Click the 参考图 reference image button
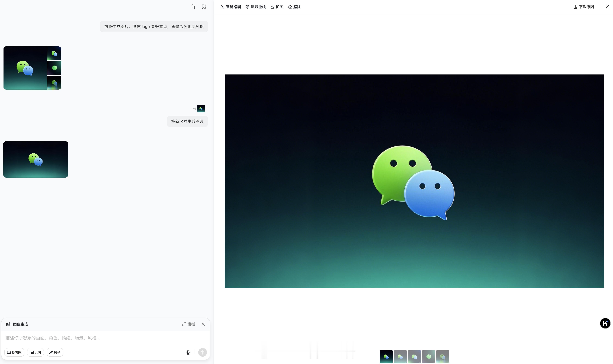This screenshot has width=613, height=364. 14,352
